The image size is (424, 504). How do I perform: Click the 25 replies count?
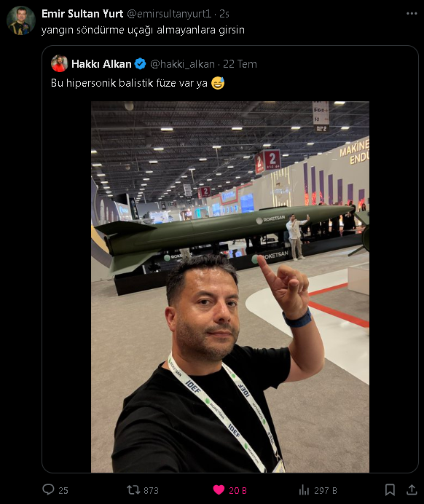63,490
